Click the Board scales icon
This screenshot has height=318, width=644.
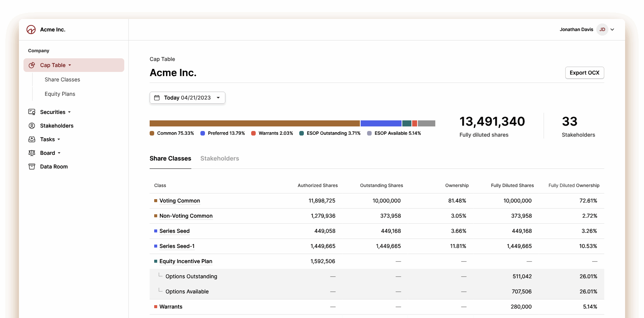point(32,153)
